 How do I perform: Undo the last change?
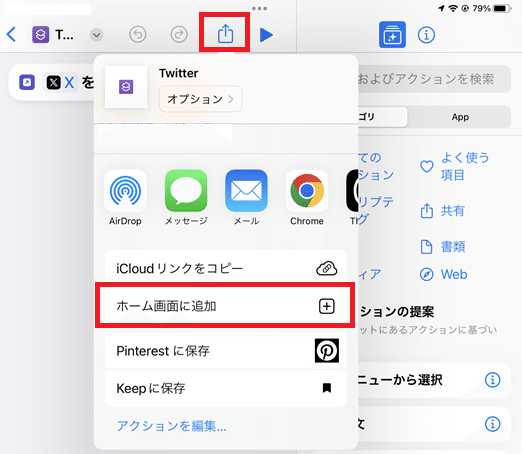click(138, 34)
